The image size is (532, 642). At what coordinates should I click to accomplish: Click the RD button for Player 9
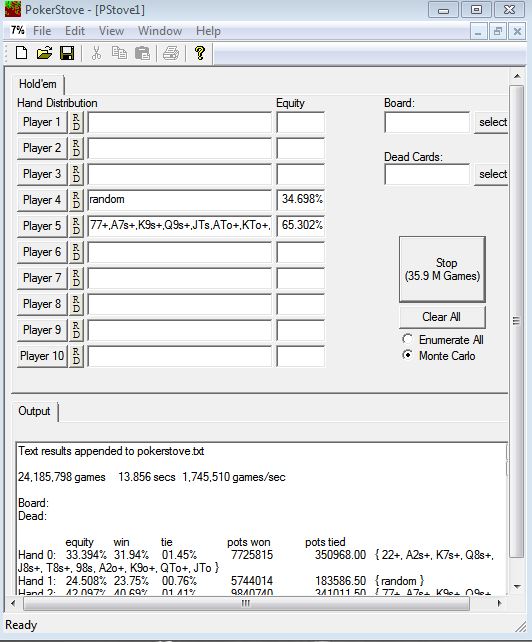[76, 330]
